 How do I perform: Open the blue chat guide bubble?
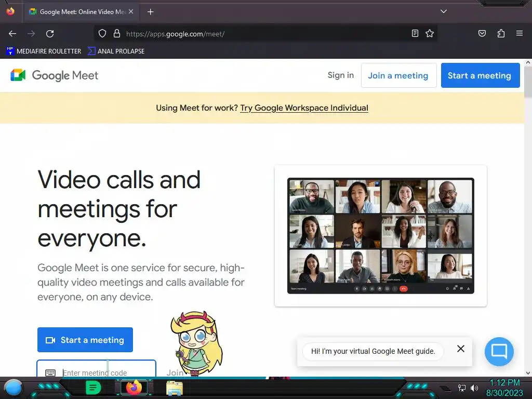point(499,351)
